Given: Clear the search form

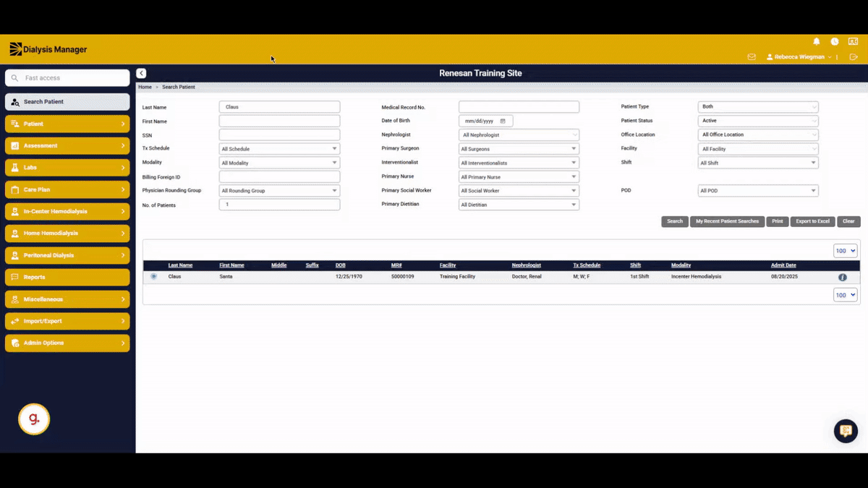Looking at the screenshot, I should [848, 221].
